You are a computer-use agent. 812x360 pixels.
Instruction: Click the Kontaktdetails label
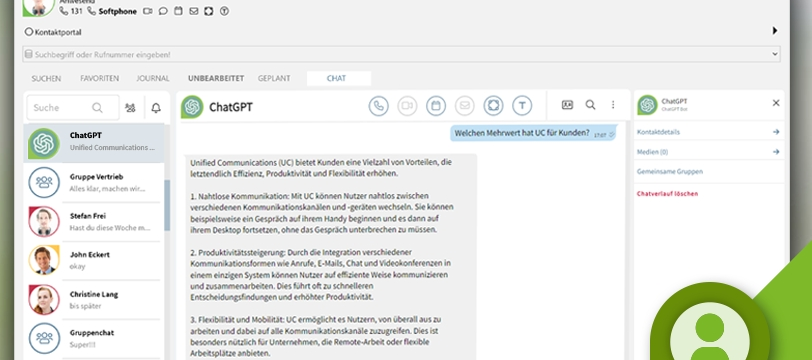(x=658, y=132)
